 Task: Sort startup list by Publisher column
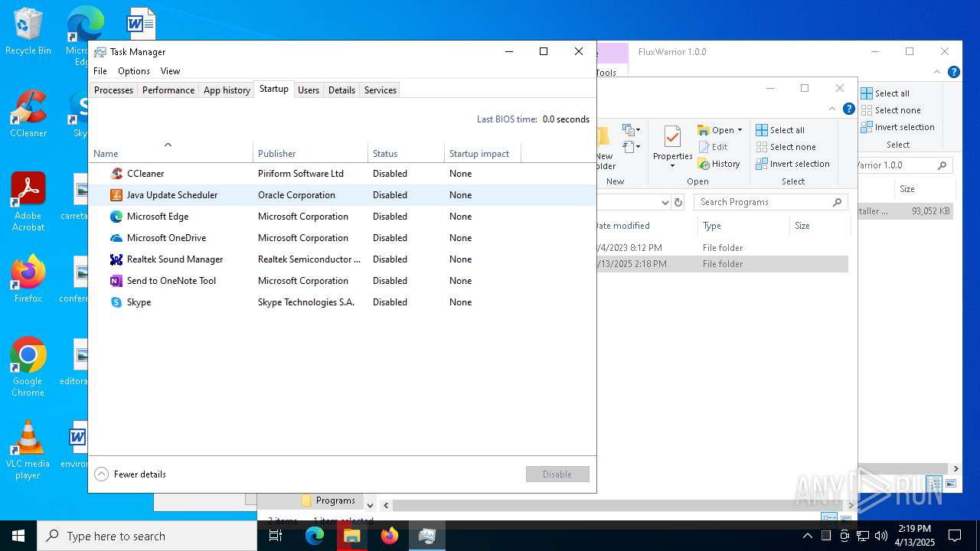point(310,153)
